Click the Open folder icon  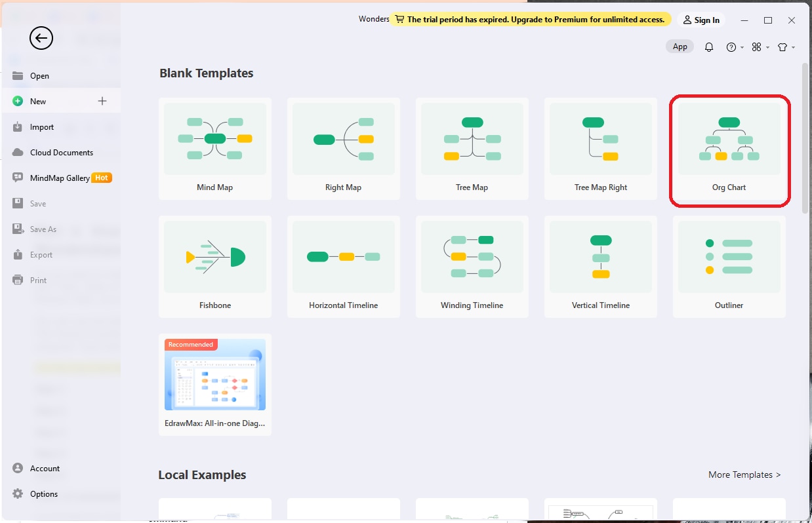coord(18,75)
